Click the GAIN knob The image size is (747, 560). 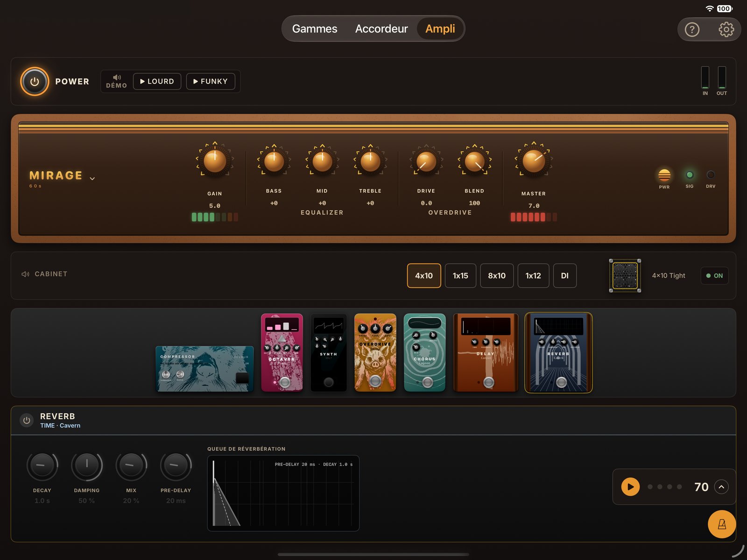[215, 161]
